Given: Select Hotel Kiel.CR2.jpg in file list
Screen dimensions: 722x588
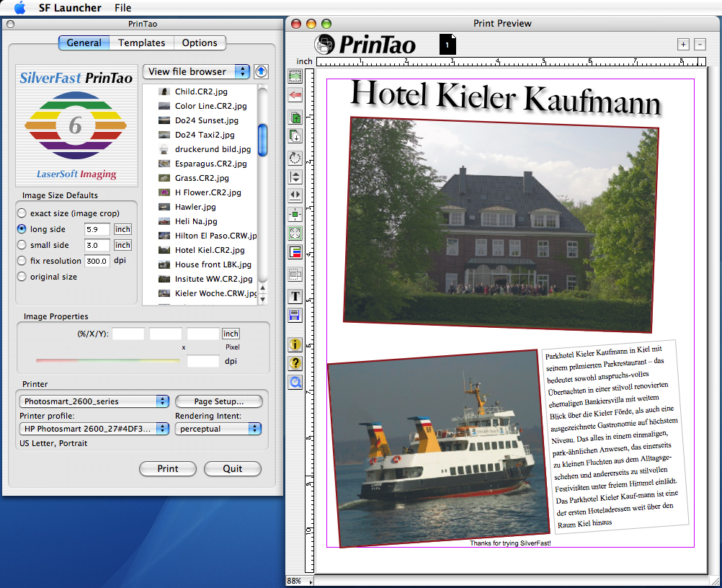Looking at the screenshot, I should click(x=209, y=250).
